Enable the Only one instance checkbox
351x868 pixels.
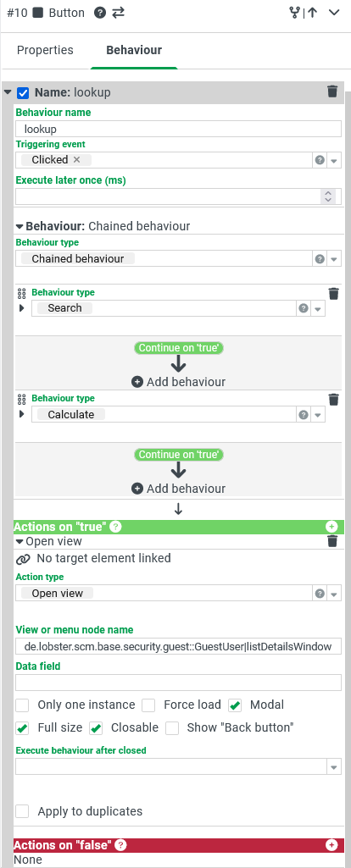22,705
